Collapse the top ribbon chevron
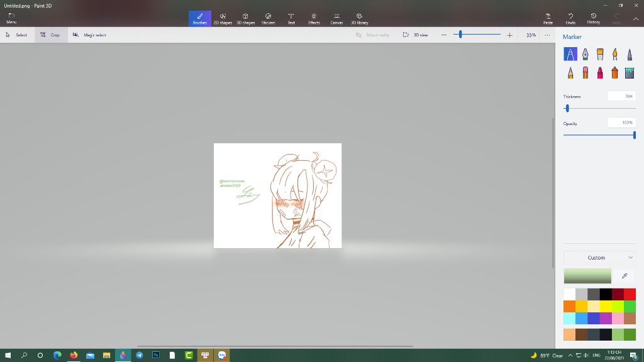 pyautogui.click(x=635, y=19)
